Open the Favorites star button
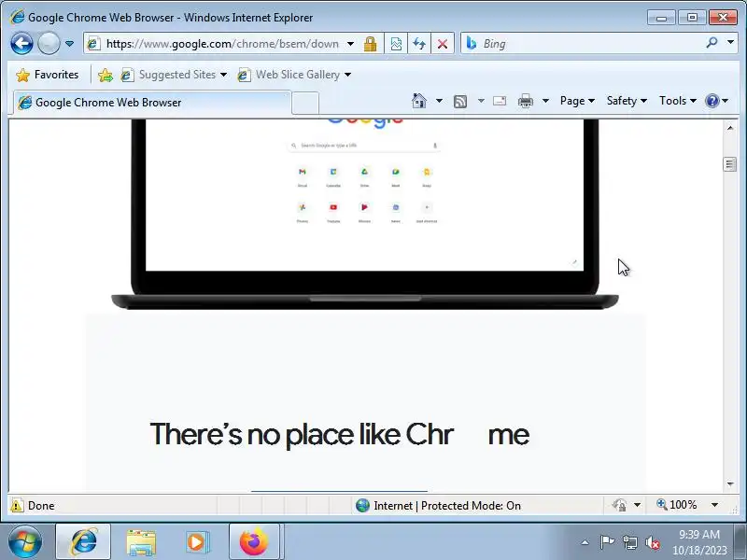Viewport: 747px width, 560px height. 48,75
